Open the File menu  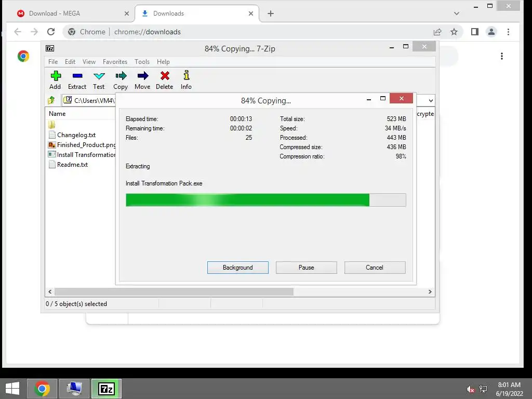tap(53, 62)
